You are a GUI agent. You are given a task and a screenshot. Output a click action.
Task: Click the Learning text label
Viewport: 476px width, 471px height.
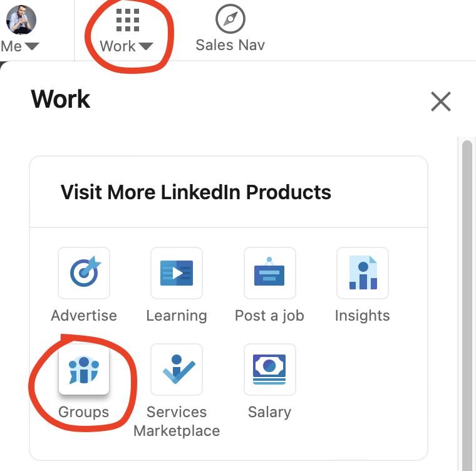tap(177, 316)
